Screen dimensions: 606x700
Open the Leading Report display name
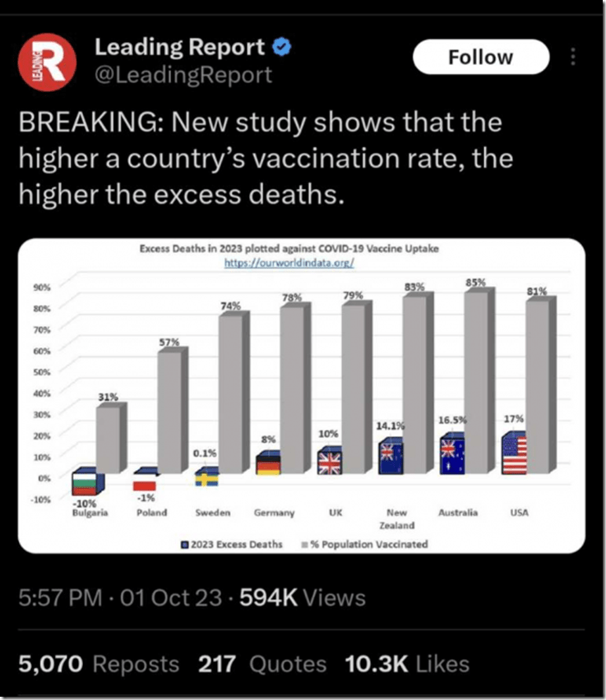coord(180,48)
